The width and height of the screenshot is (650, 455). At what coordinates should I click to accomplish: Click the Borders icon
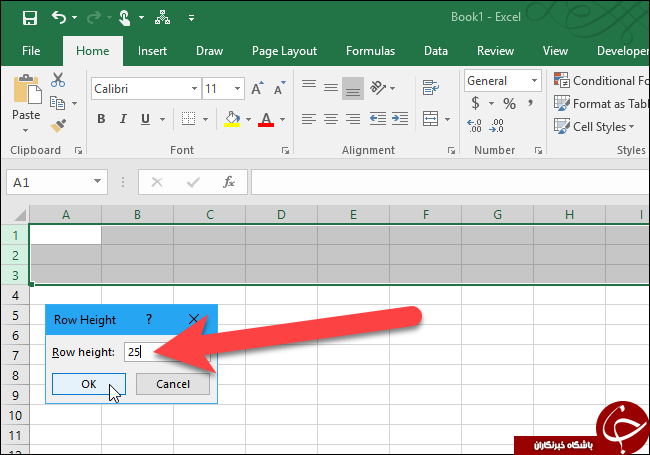[x=188, y=119]
